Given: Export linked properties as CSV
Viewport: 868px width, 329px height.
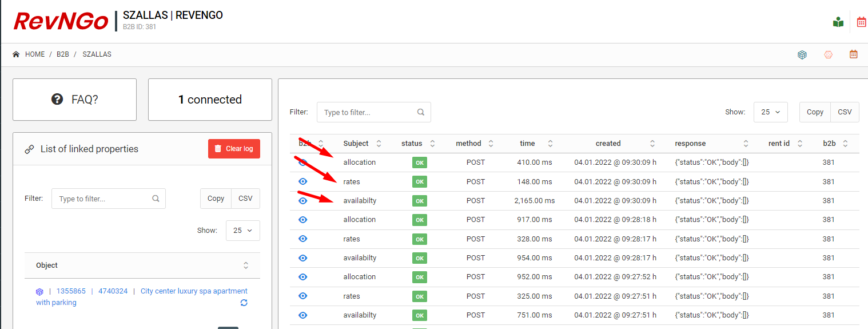Looking at the screenshot, I should (x=245, y=199).
